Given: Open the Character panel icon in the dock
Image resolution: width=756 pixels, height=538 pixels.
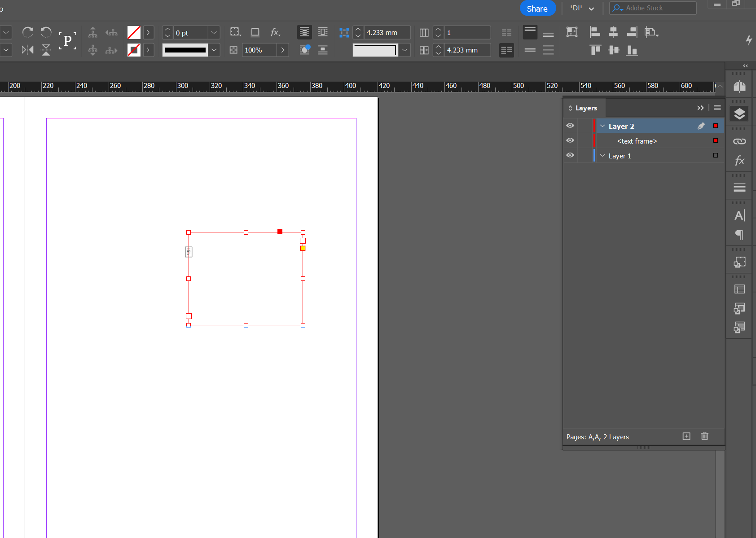Looking at the screenshot, I should pyautogui.click(x=739, y=216).
